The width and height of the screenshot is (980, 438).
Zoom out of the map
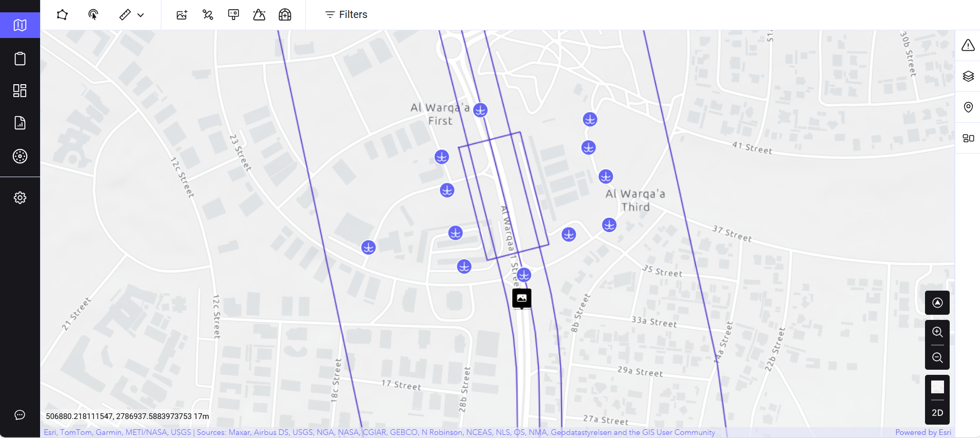(937, 357)
